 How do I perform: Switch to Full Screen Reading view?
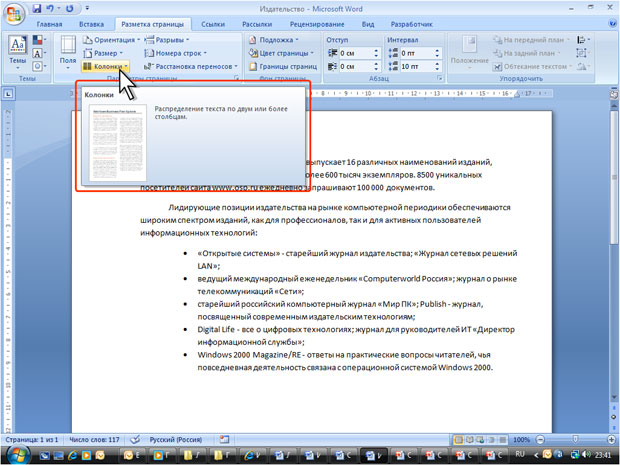coord(470,440)
